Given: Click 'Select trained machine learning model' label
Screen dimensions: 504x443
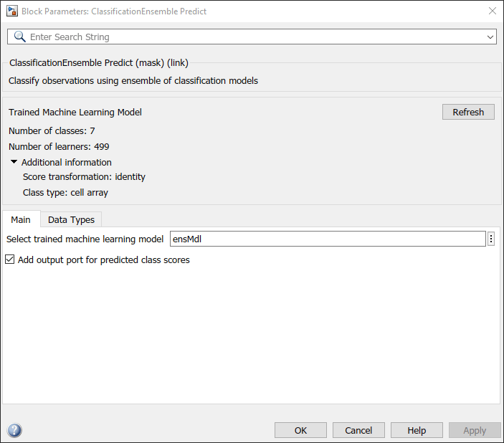Looking at the screenshot, I should click(85, 239).
